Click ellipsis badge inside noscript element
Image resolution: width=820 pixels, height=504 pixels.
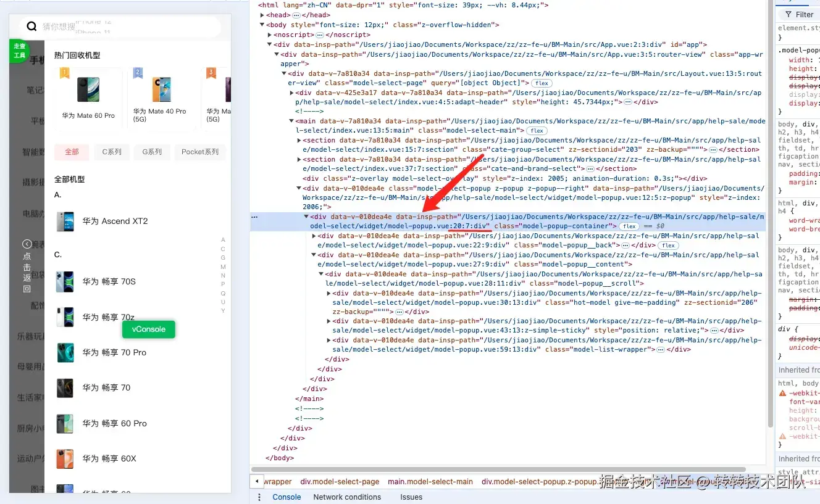(320, 35)
